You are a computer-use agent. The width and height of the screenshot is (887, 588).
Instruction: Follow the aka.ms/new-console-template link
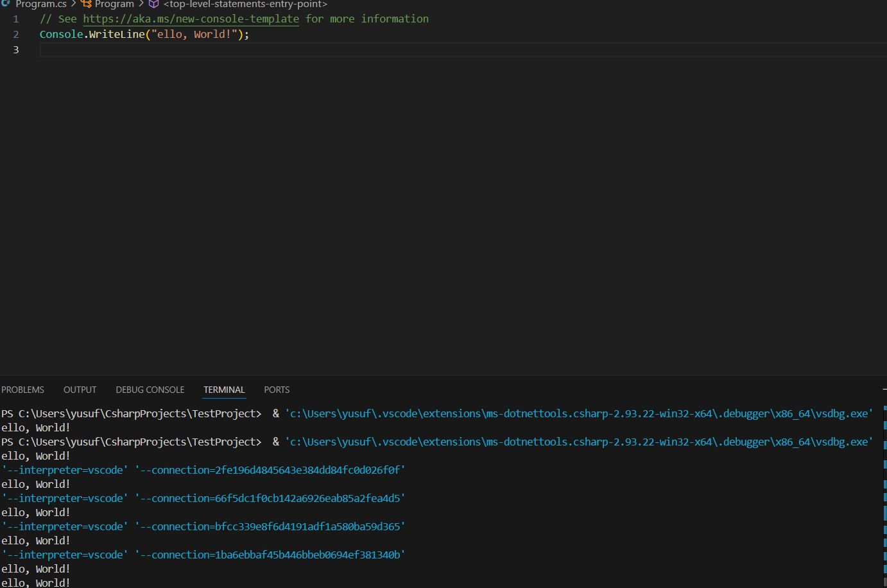(x=191, y=19)
